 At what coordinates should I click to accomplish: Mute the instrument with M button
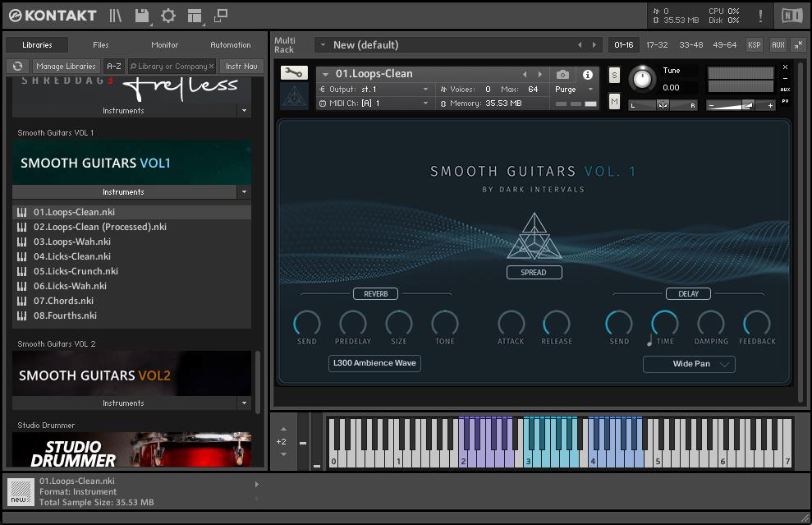click(614, 101)
